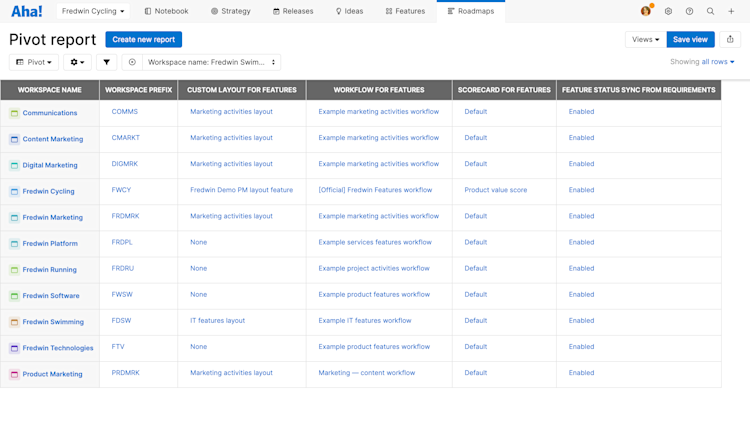750x439 pixels.
Task: Click Create new report button
Action: (x=143, y=40)
